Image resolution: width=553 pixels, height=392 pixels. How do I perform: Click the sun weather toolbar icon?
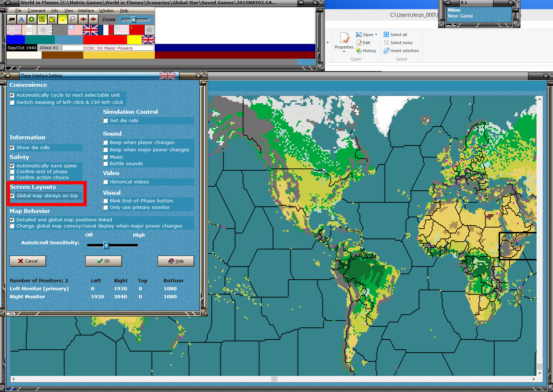[62, 19]
